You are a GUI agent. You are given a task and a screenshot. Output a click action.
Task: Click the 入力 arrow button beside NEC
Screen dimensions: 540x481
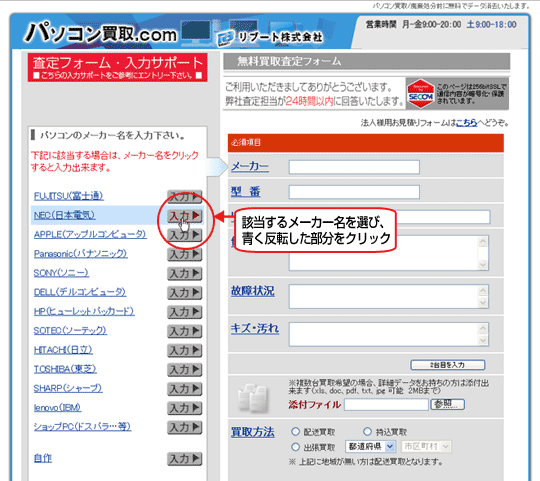click(x=184, y=216)
